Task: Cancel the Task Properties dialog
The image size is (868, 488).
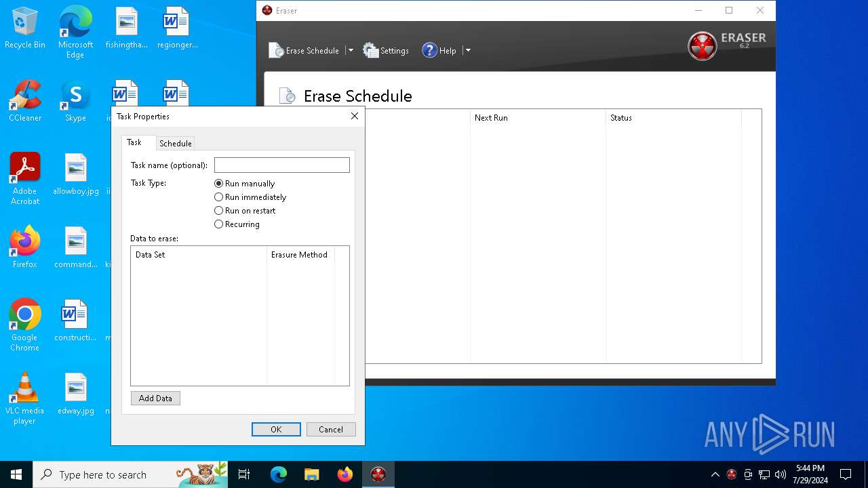Action: click(331, 429)
